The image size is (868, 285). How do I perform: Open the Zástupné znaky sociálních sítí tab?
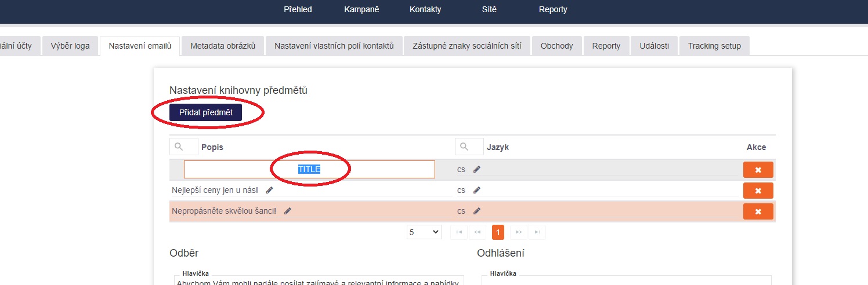coord(467,46)
